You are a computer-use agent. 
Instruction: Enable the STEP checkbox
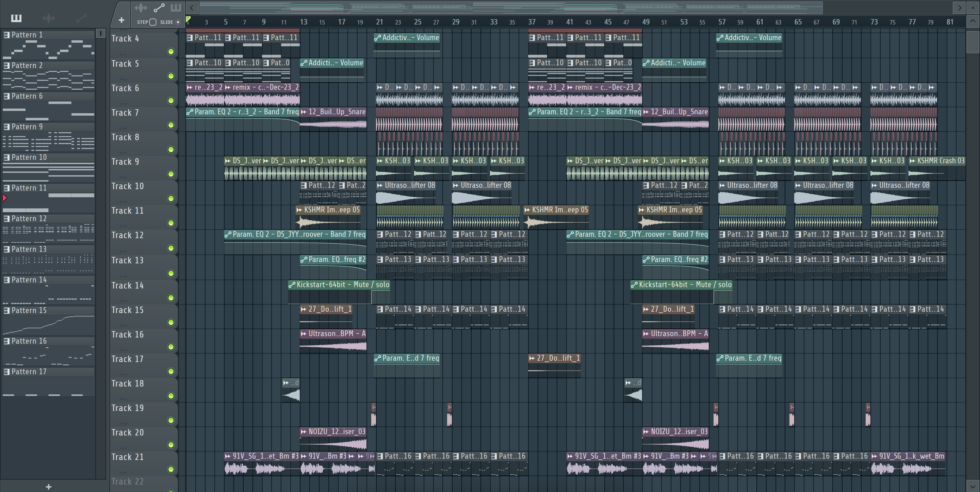coord(152,22)
